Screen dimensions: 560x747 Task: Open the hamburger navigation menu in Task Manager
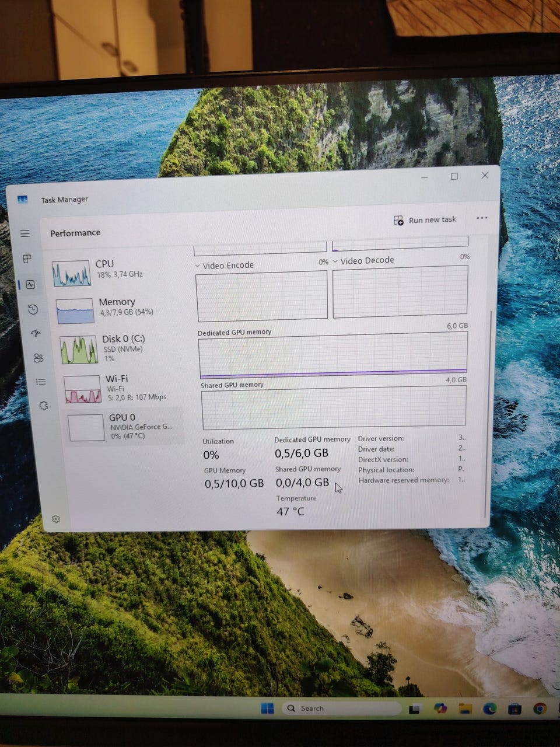coord(25,233)
